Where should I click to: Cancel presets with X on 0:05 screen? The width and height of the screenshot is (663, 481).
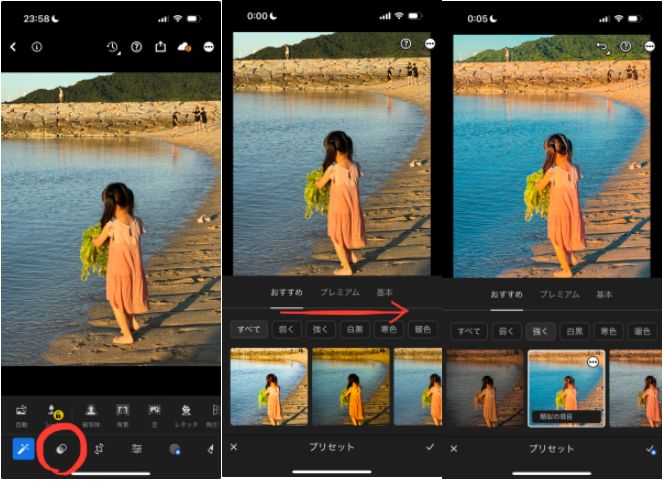coord(454,448)
